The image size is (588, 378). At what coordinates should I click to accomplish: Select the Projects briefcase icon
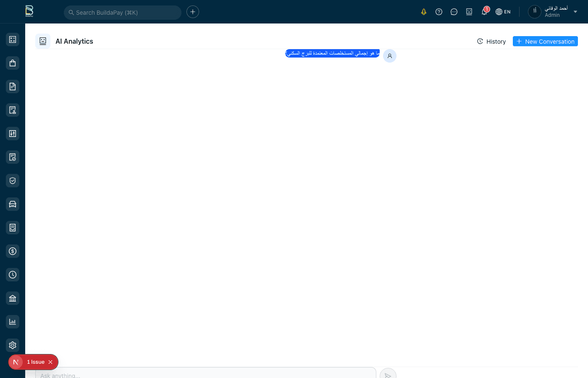[x=13, y=63]
